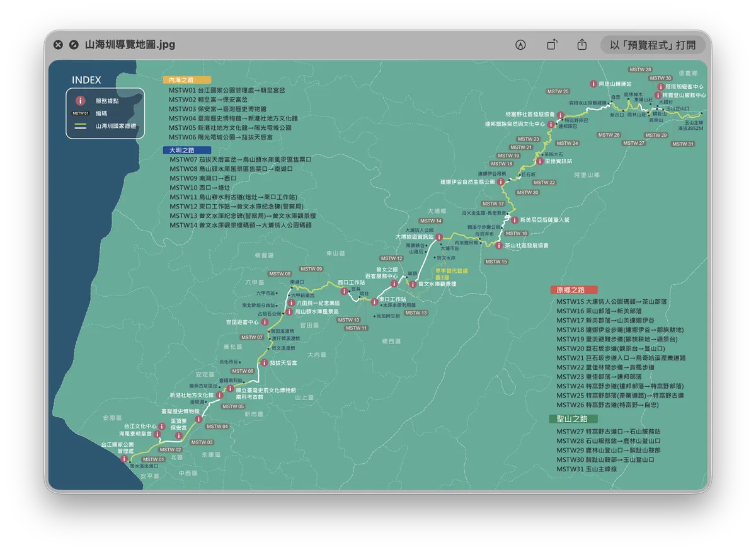
Task: Click the marker at 塔塔加遊客中心
Action: [660, 87]
